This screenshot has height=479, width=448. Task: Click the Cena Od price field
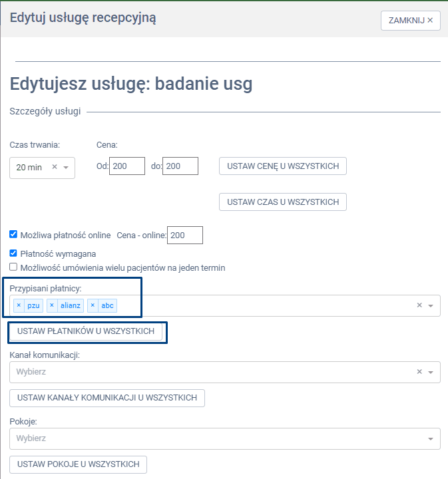pyautogui.click(x=127, y=166)
